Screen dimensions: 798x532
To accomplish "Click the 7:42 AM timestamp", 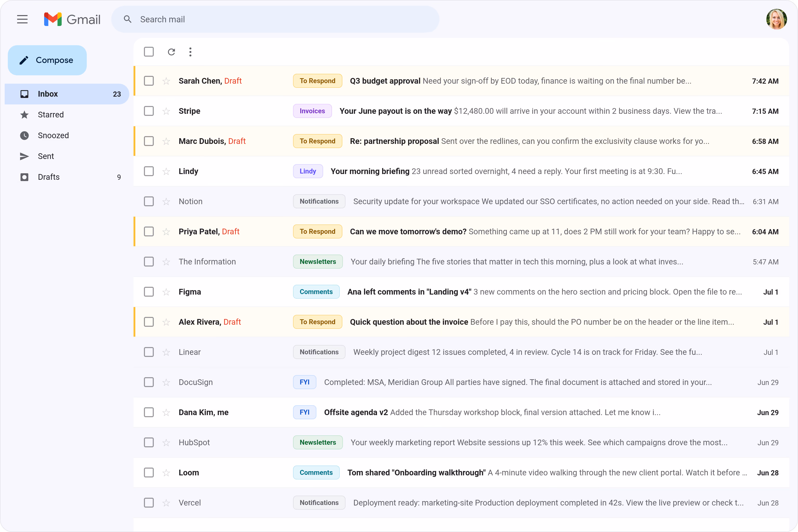I will coord(765,81).
